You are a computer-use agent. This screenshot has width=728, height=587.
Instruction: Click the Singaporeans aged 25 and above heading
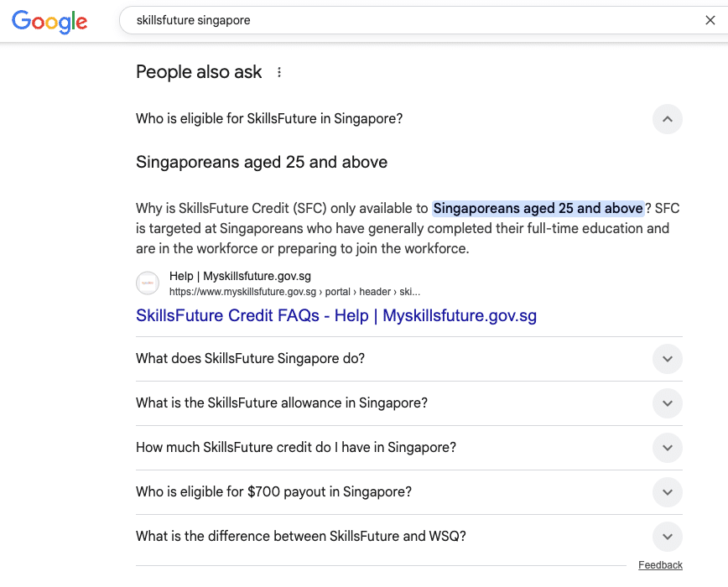[262, 163]
